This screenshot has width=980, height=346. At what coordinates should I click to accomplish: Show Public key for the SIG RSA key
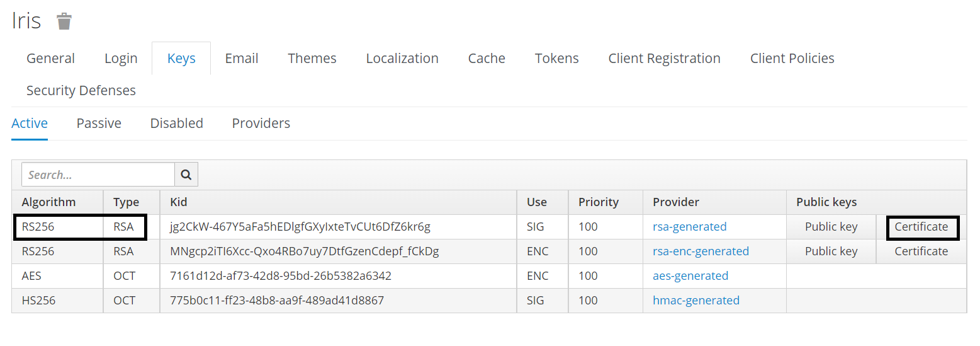tap(831, 227)
